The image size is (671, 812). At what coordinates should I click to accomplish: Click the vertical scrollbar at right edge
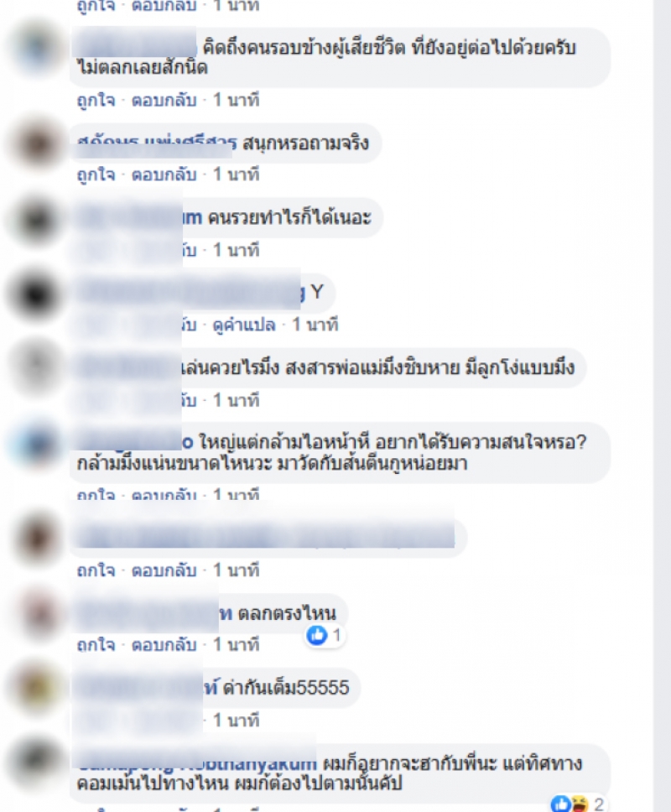tap(663, 406)
